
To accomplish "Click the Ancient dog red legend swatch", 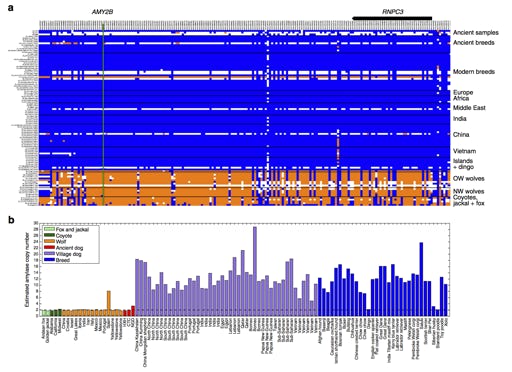I will (49, 248).
